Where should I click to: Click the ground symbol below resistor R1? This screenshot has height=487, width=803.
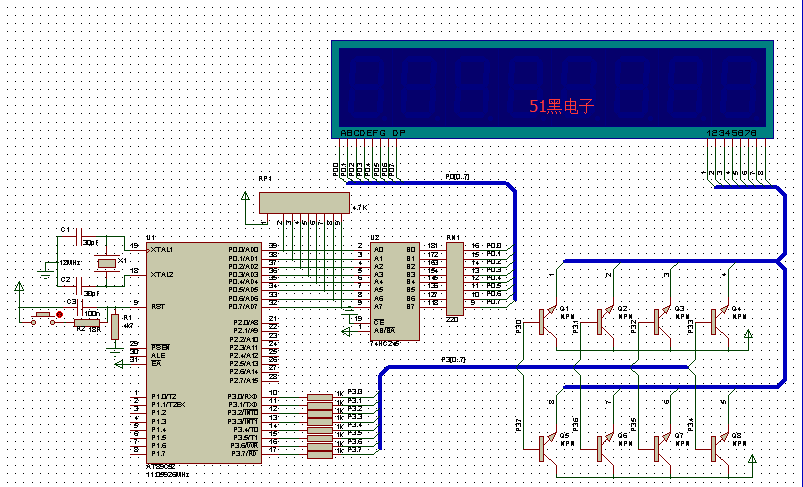[115, 351]
